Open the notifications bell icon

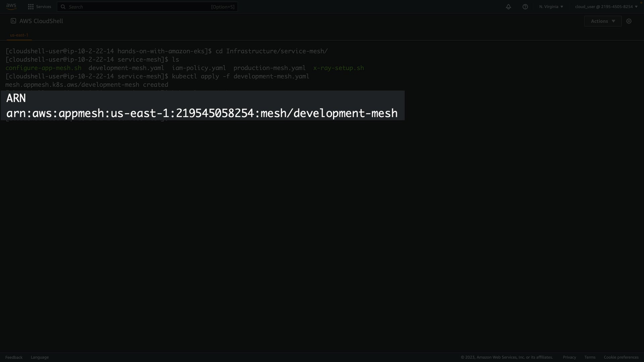pos(508,7)
